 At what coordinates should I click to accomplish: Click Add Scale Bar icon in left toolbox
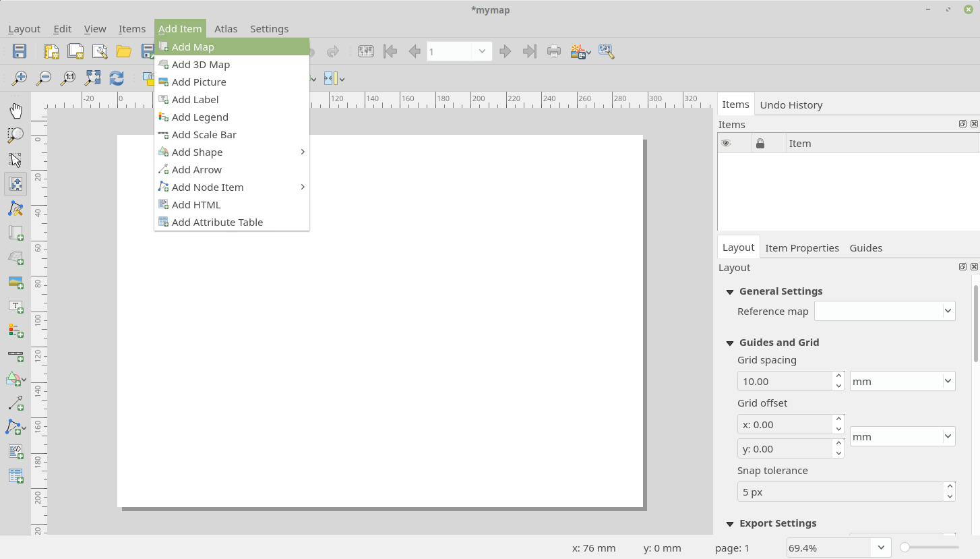click(x=16, y=355)
